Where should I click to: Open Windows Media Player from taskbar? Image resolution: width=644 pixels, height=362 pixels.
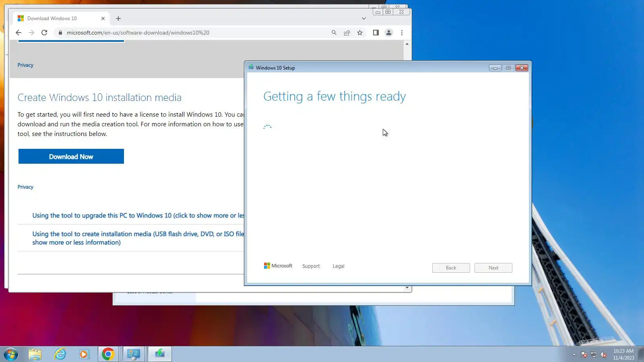pyautogui.click(x=84, y=354)
